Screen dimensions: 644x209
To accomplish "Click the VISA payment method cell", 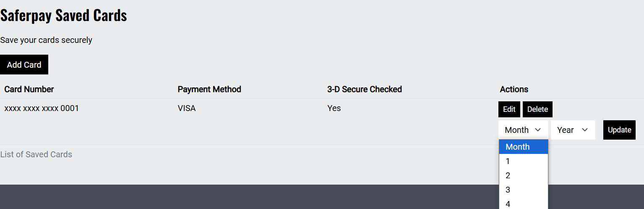I will [187, 108].
